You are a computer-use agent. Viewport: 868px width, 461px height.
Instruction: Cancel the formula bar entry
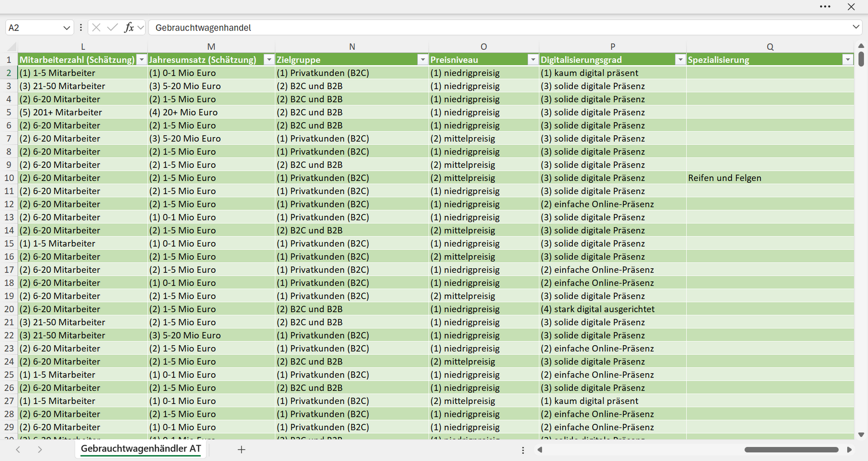[96, 28]
